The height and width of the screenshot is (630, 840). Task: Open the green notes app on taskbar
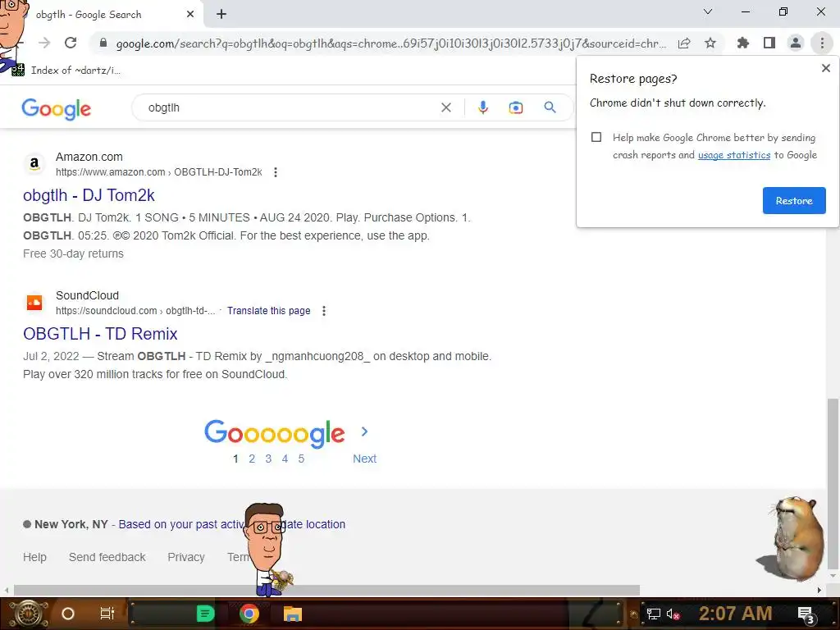pos(205,614)
